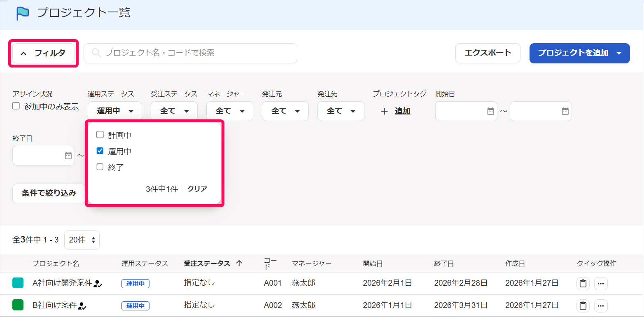Open the A社向け開発案件 project

pyautogui.click(x=62, y=283)
